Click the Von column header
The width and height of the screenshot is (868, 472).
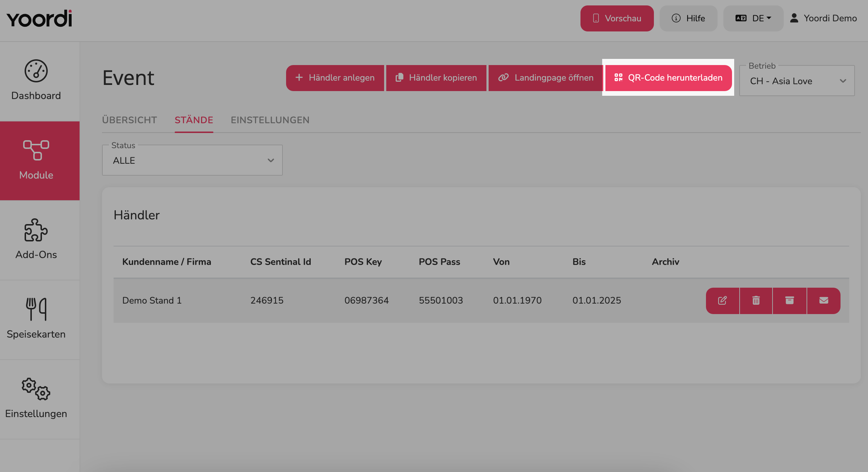[x=501, y=262]
